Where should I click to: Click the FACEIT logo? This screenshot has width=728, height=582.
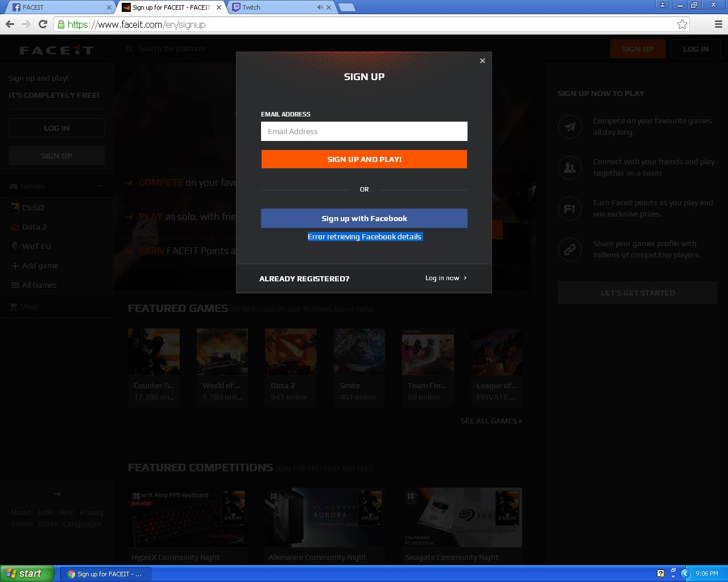(x=57, y=50)
